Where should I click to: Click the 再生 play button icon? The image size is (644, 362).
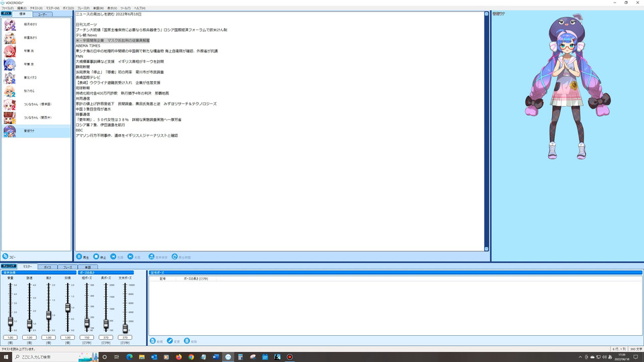tap(79, 257)
